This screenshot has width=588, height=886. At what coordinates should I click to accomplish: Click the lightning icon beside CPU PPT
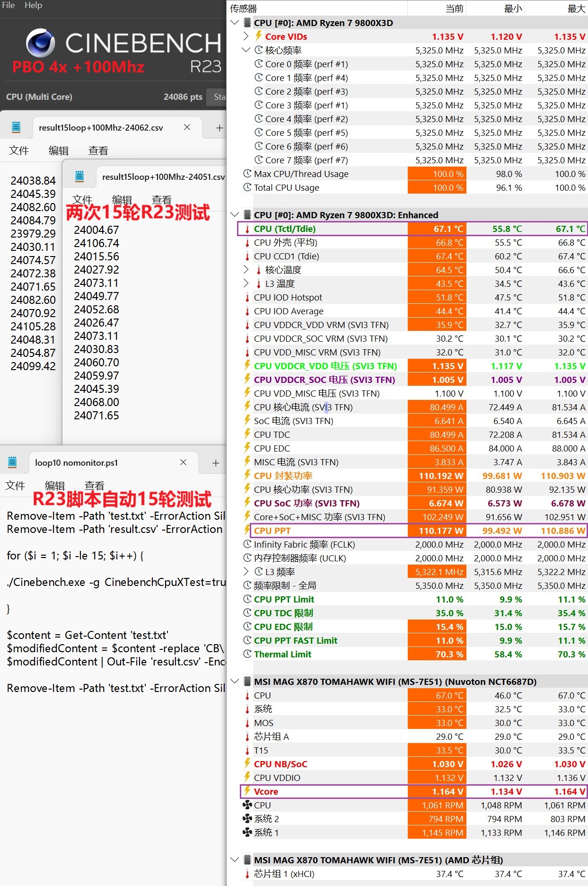click(x=247, y=530)
